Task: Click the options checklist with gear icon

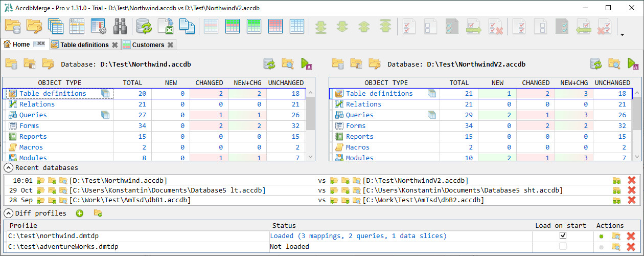Action: pos(98,26)
